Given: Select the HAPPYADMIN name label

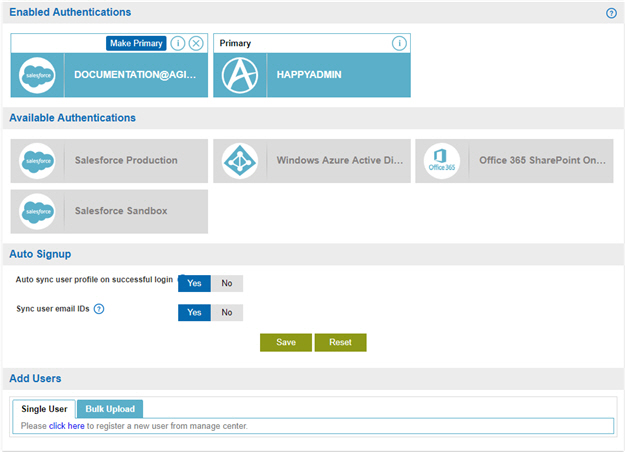Looking at the screenshot, I should 309,75.
